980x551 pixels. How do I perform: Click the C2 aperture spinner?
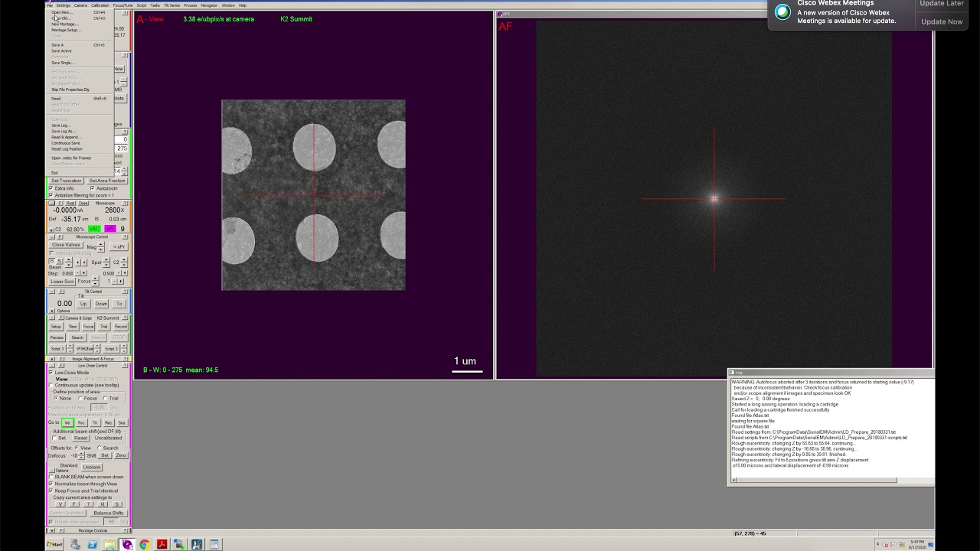(x=124, y=262)
